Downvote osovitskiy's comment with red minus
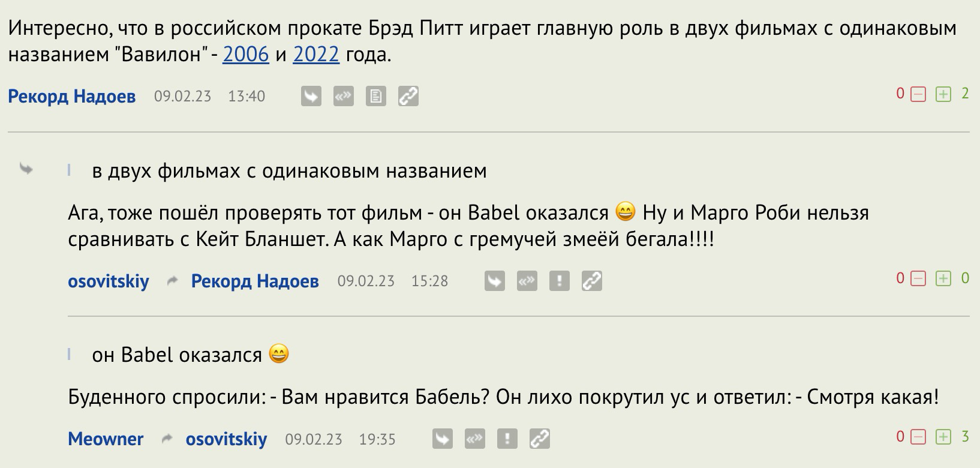Viewport: 980px width, 468px height. (918, 278)
